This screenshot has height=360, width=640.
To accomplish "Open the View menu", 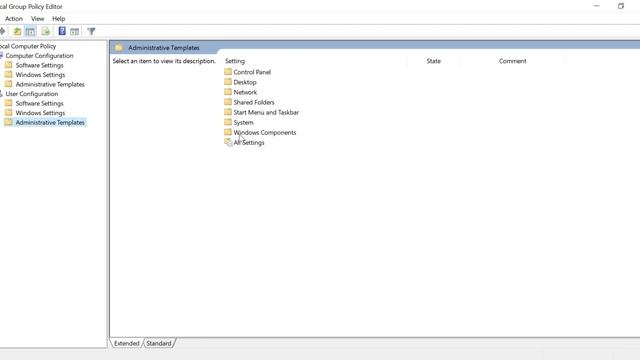I will click(x=37, y=19).
